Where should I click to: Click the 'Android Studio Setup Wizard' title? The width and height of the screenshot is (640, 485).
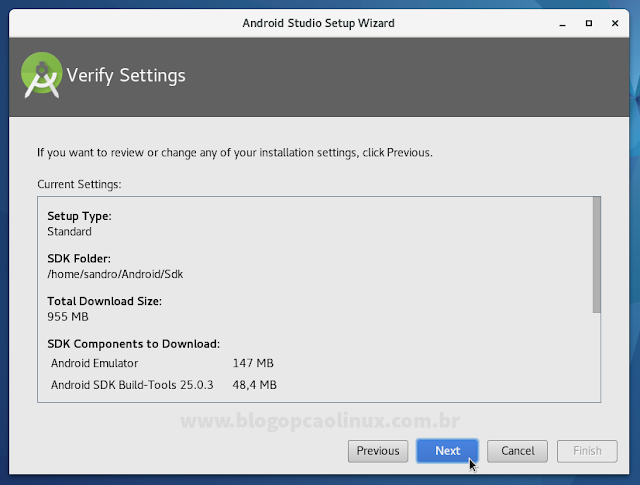pos(318,23)
